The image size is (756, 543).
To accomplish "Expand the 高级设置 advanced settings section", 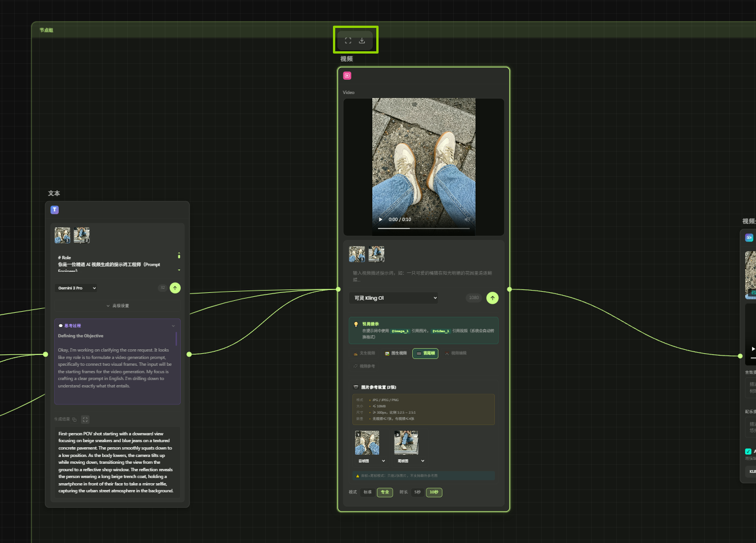I will click(118, 306).
